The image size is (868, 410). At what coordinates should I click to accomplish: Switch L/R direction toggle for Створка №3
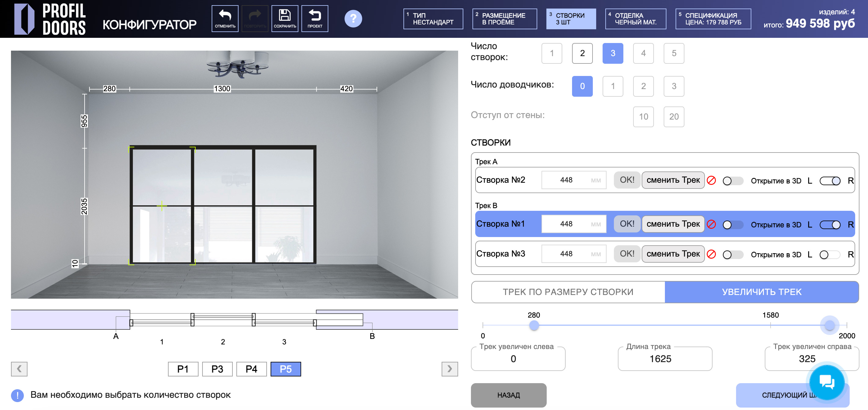[830, 254]
